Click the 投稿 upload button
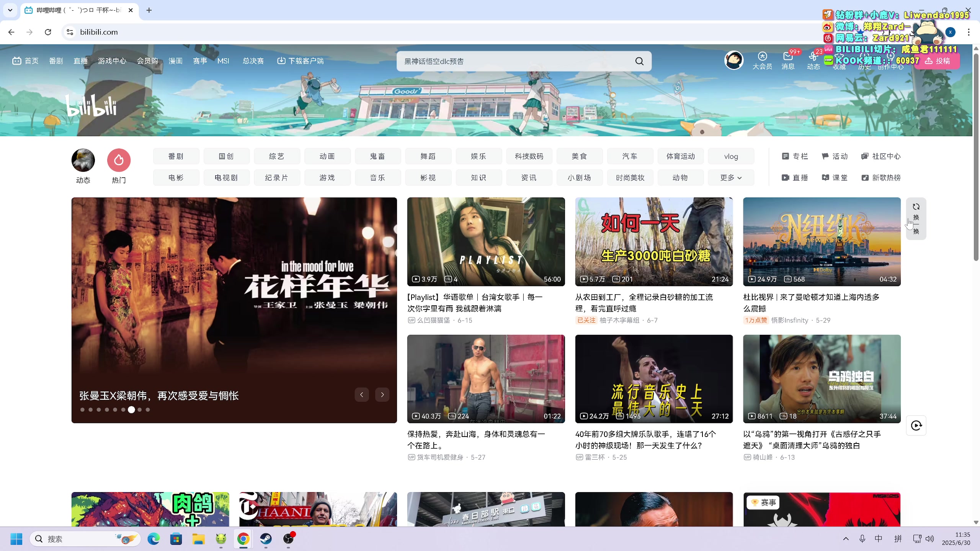 (937, 61)
